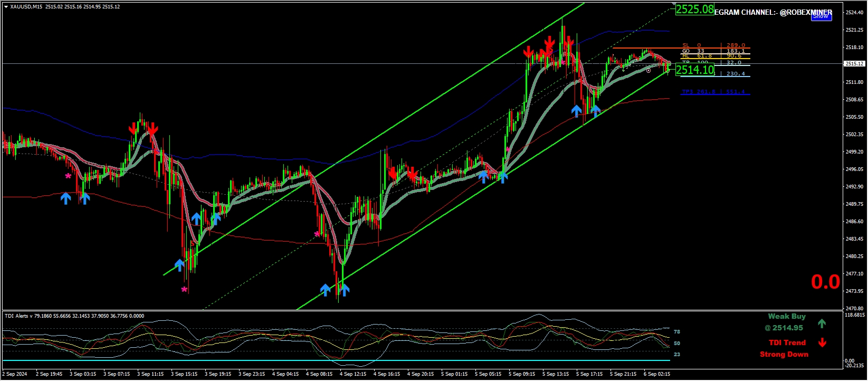The width and height of the screenshot is (868, 381).
Task: Click the GO 33 | 183.1 level label
Action: coord(714,51)
